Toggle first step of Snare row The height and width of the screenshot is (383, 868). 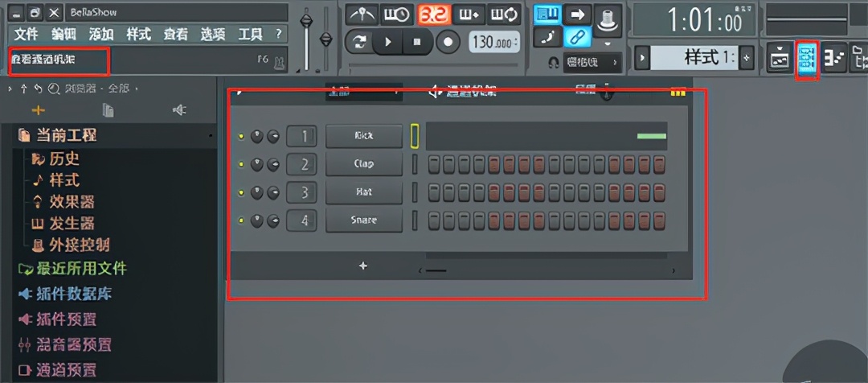point(435,220)
